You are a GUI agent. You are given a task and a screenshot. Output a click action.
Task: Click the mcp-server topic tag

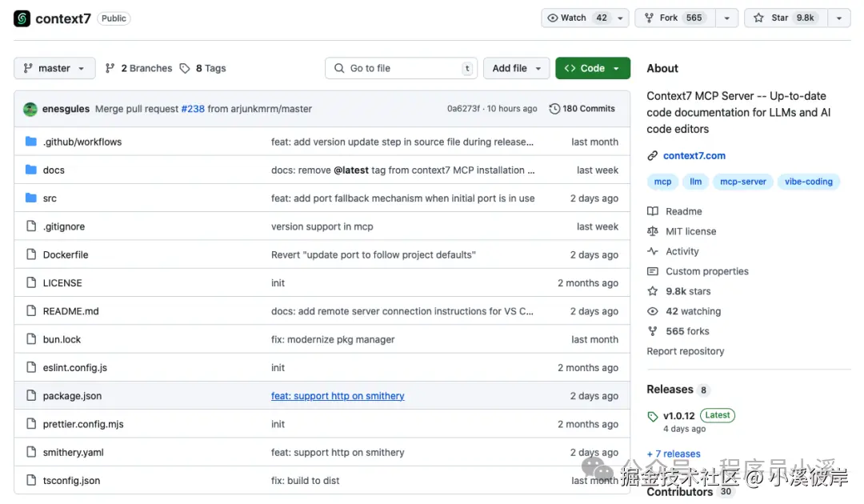pos(742,182)
